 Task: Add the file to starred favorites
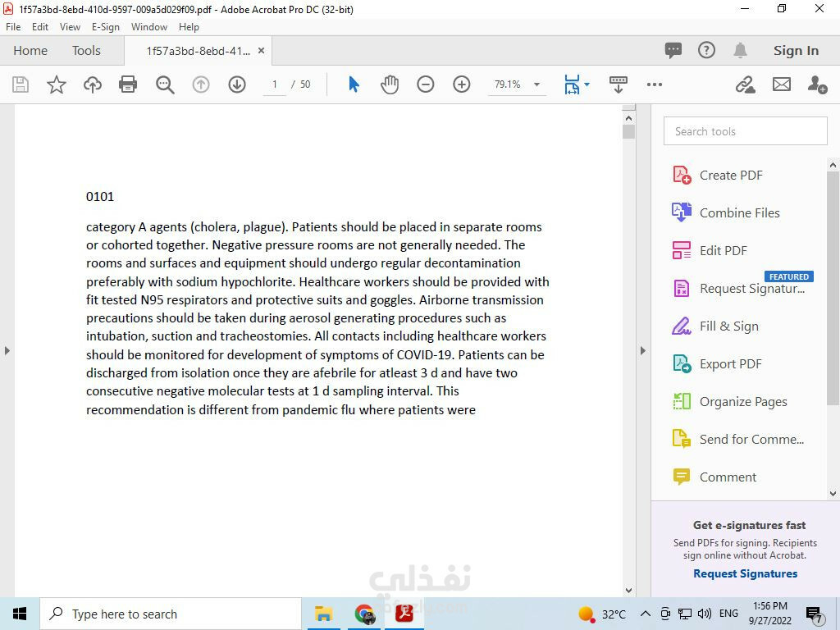57,84
